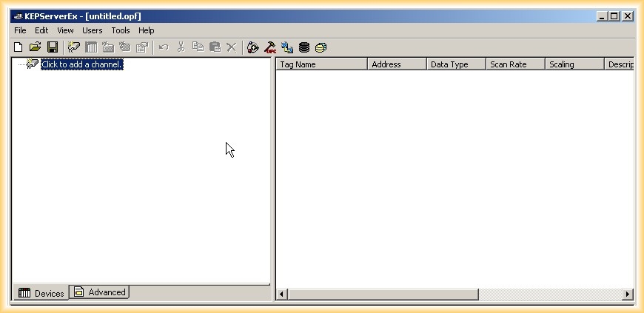Select the Devices tab
The image size is (644, 313).
[x=41, y=293]
